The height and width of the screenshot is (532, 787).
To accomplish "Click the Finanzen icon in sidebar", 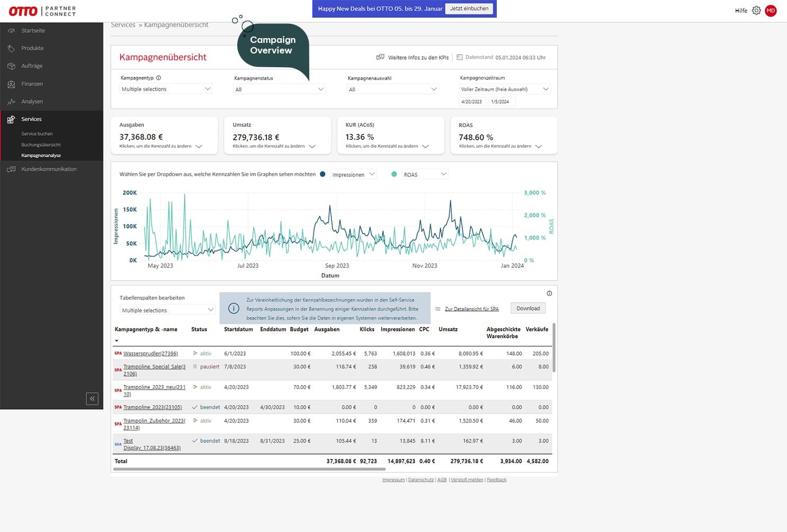I will click(11, 84).
